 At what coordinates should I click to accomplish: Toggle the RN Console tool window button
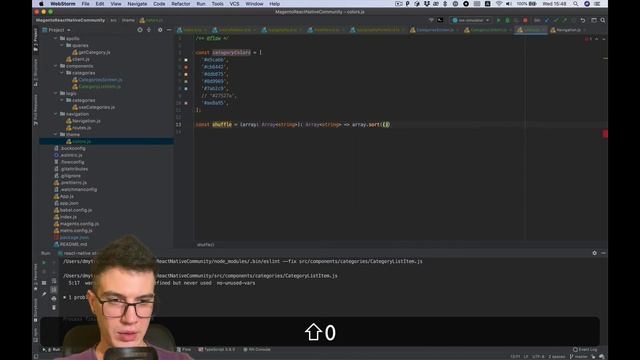257,349
